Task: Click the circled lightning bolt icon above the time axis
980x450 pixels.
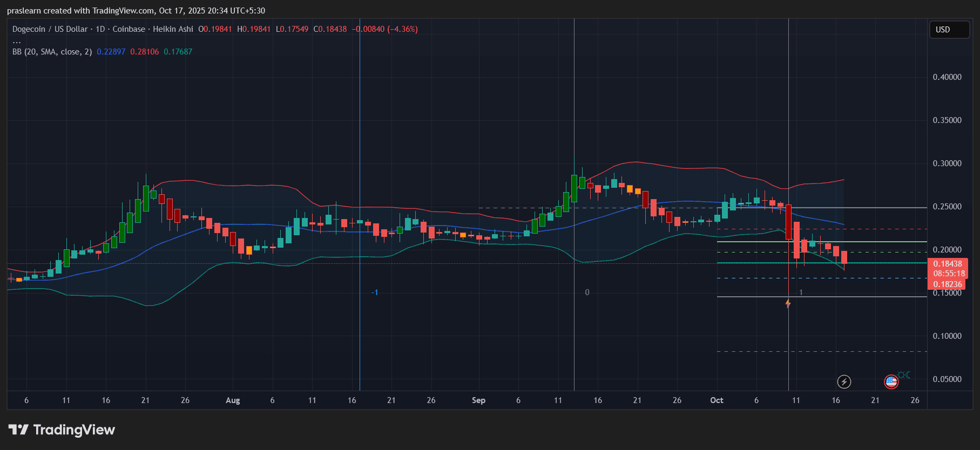Action: pos(844,382)
